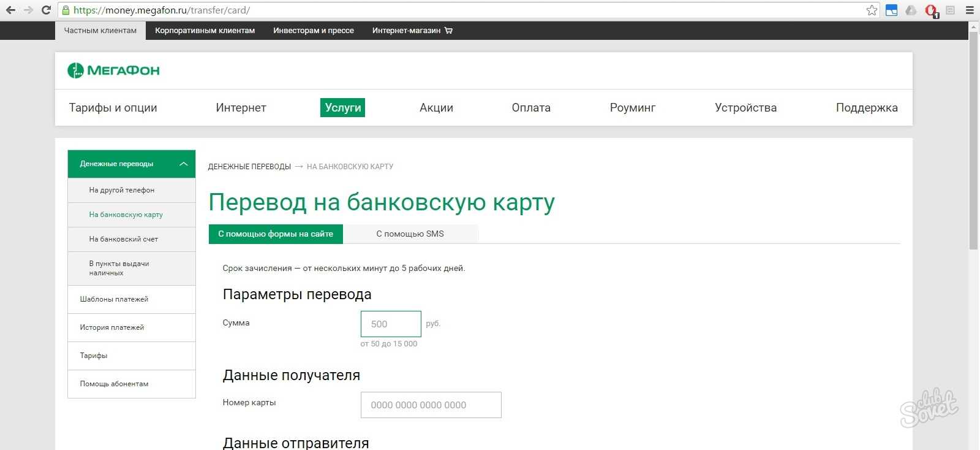Open the Chrome hamburger menu
980x450 pixels.
970,10
